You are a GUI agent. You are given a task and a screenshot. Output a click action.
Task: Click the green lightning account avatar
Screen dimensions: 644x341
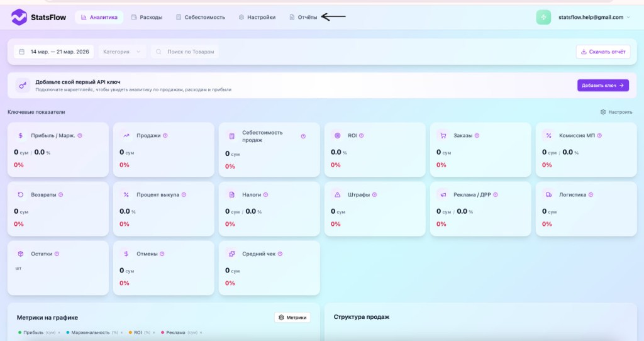click(x=543, y=17)
